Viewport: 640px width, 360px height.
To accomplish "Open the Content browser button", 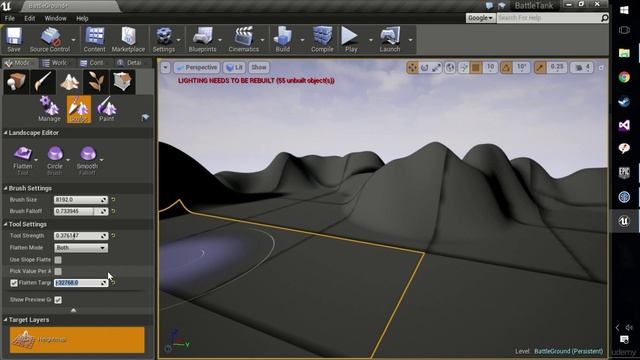I will click(94, 40).
